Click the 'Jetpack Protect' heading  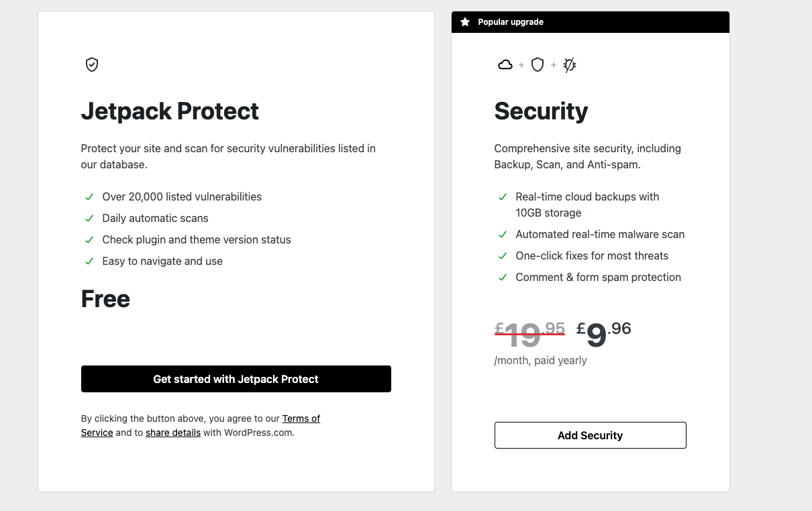tap(169, 111)
